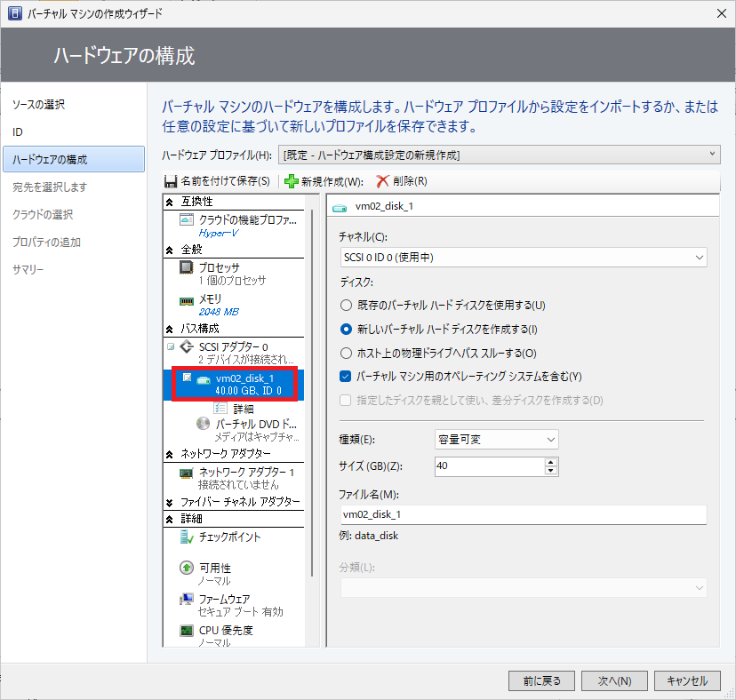Select the virtual DVD drive icon
The height and width of the screenshot is (700, 736).
point(203,424)
